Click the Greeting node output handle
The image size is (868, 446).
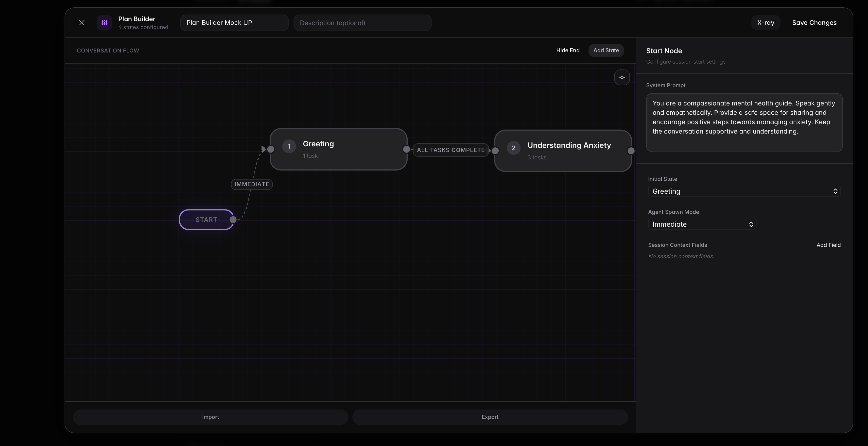(x=406, y=149)
